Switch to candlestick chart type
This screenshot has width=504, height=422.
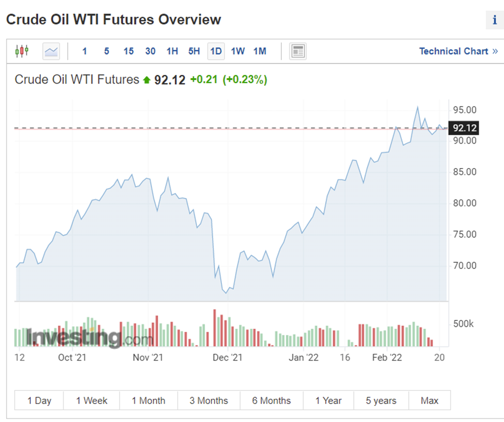pos(22,51)
